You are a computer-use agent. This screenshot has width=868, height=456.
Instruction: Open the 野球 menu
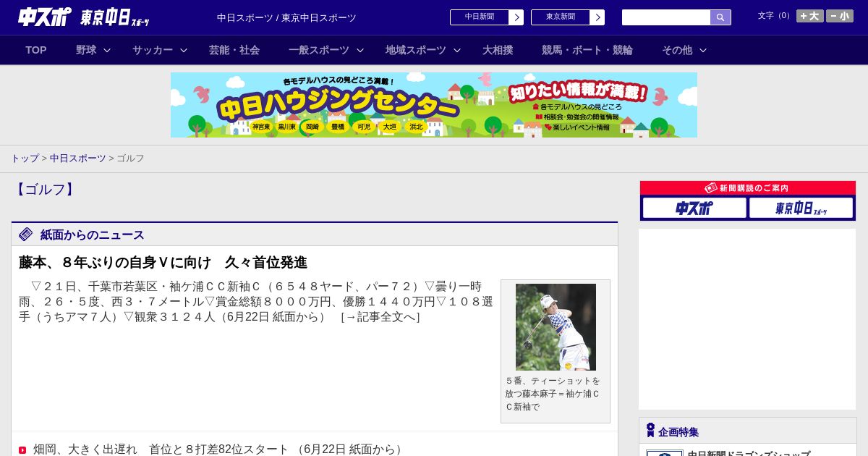pyautogui.click(x=86, y=50)
